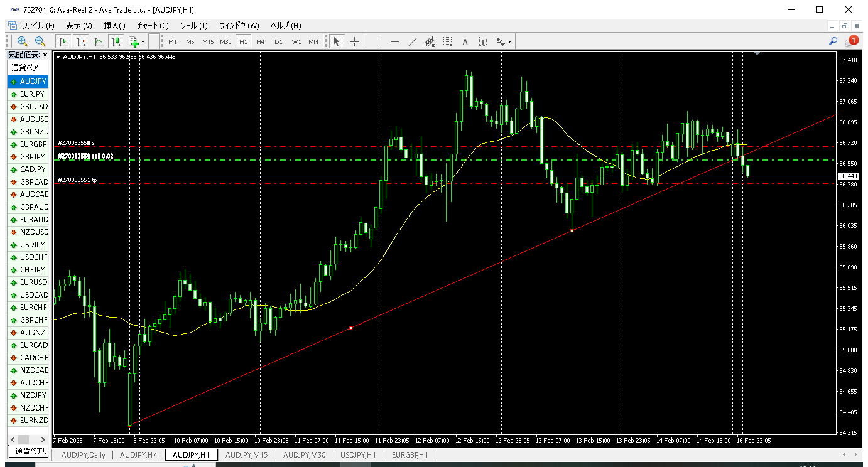Select the equidistant channel tool
Image resolution: width=868 pixels, height=467 pixels.
click(430, 41)
